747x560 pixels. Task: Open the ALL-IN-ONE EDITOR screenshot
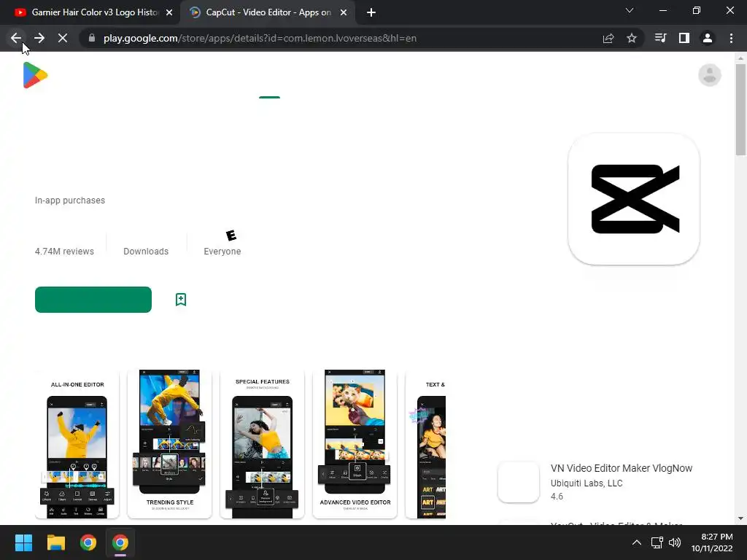77,444
